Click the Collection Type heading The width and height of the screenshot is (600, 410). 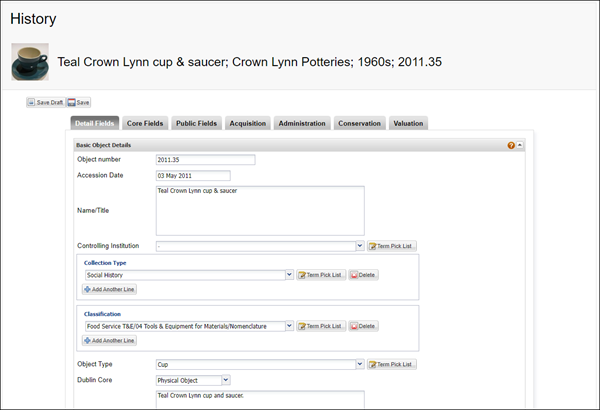105,263
